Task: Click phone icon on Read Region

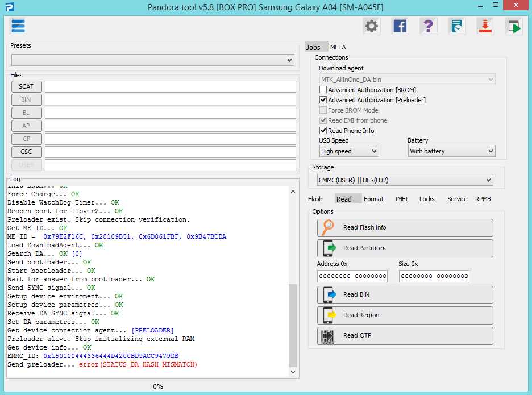Action: point(329,315)
